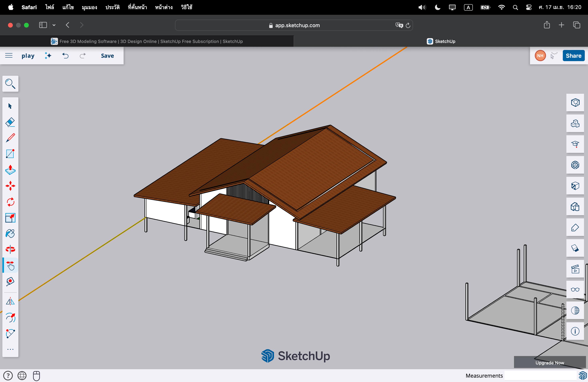Select the Eraser tool
This screenshot has height=382, width=588.
point(10,122)
